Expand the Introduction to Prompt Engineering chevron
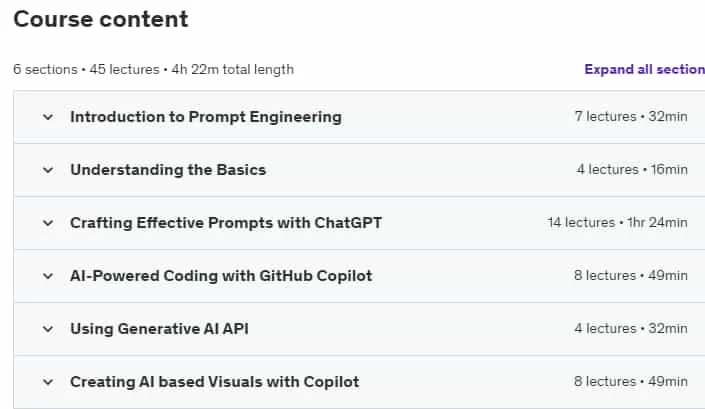705x409 pixels. (x=48, y=117)
